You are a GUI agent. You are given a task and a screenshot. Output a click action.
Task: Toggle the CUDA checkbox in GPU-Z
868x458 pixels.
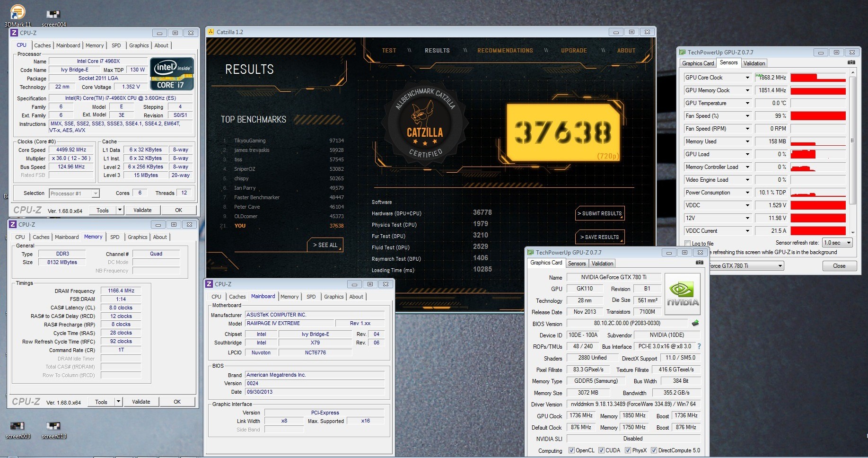pos(601,450)
